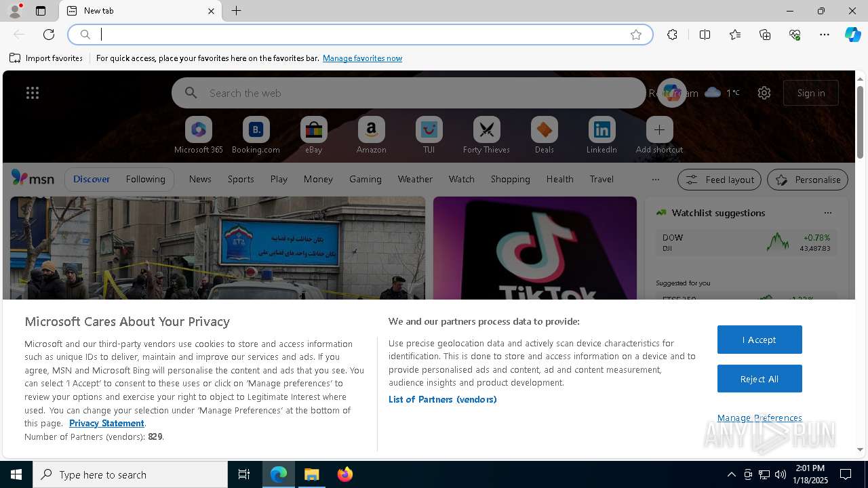Screen dimensions: 868x488
Task: Open the TUI shortcut tile
Action: click(x=429, y=135)
